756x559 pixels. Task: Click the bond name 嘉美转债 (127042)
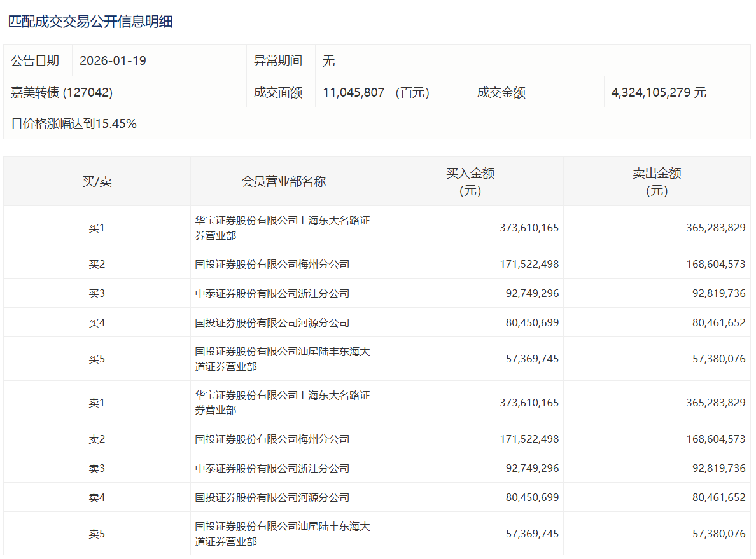coord(62,92)
